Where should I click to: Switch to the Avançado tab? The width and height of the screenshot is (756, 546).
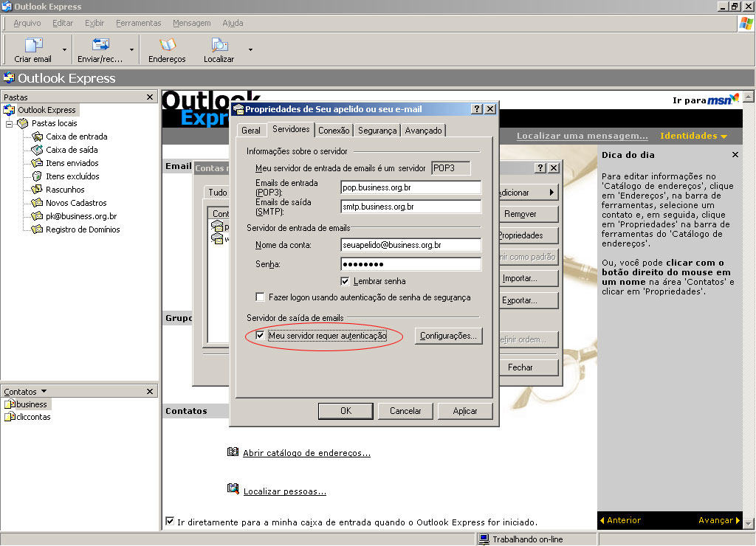(423, 131)
